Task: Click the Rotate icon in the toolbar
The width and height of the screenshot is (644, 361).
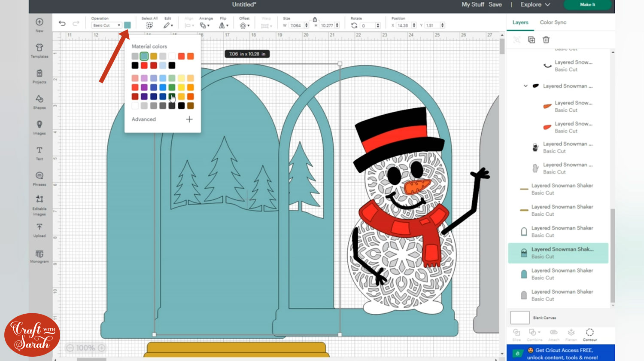Action: click(354, 25)
